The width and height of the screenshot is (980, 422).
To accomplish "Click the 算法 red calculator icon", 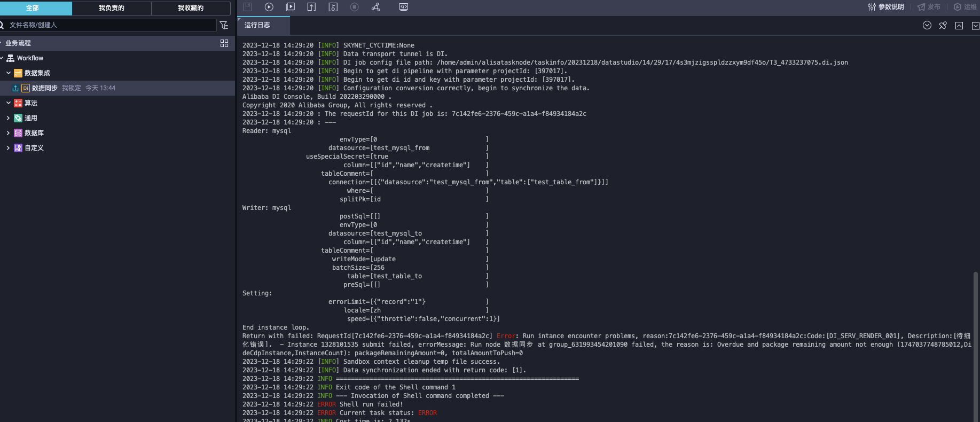I will (18, 103).
